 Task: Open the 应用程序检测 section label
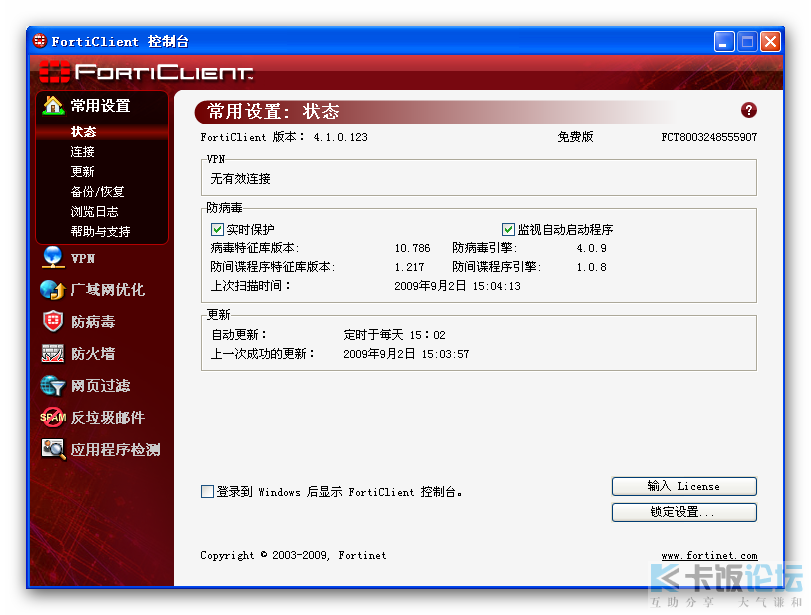click(x=115, y=449)
